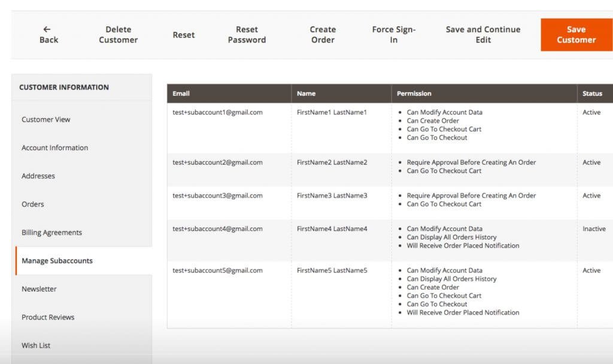
Task: Select the Inactive test+subaccount4@gmail.com row
Action: pos(217,229)
